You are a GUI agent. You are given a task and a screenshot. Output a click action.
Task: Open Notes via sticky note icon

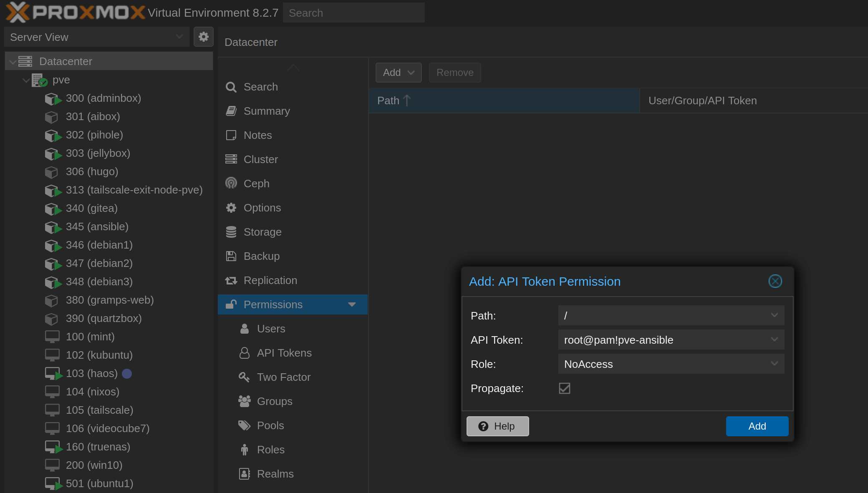(231, 135)
